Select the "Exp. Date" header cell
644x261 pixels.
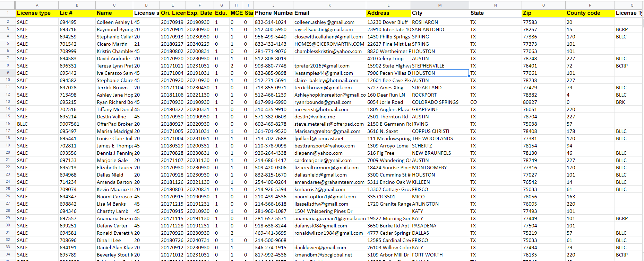[x=199, y=13]
